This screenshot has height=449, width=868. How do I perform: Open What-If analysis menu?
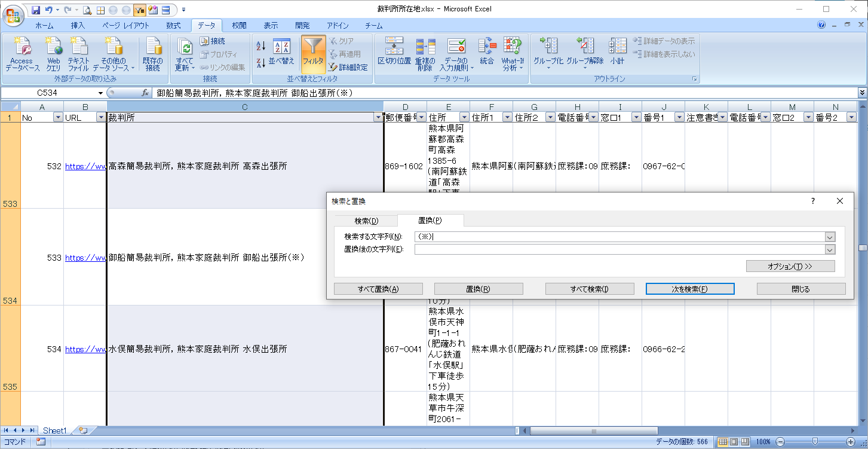(512, 54)
